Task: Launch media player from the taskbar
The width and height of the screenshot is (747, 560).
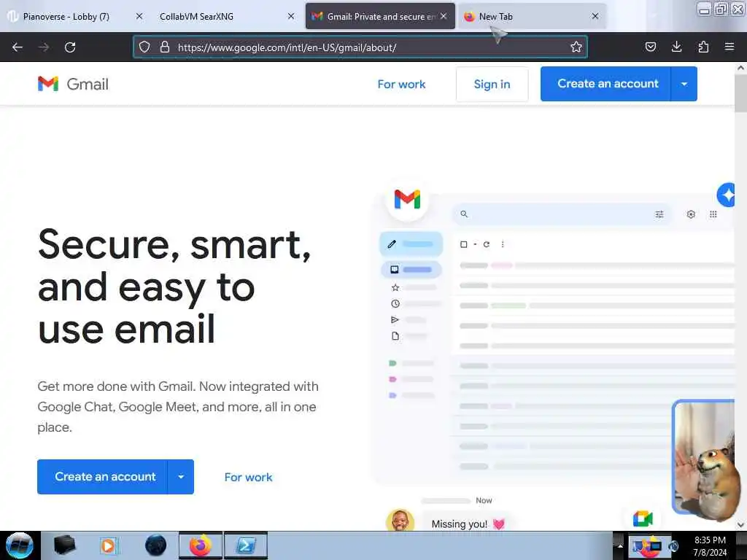Action: click(x=108, y=545)
